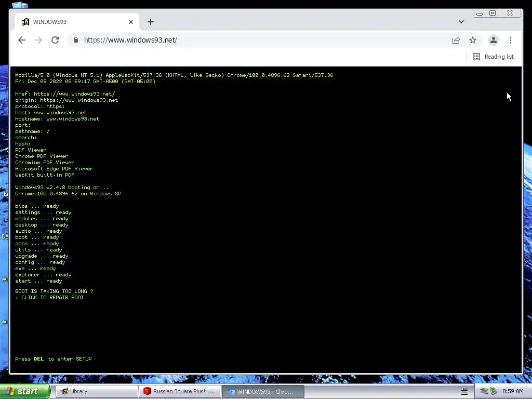
Task: Click the Windows93 v2.4.8 booting line
Action: [x=62, y=187]
